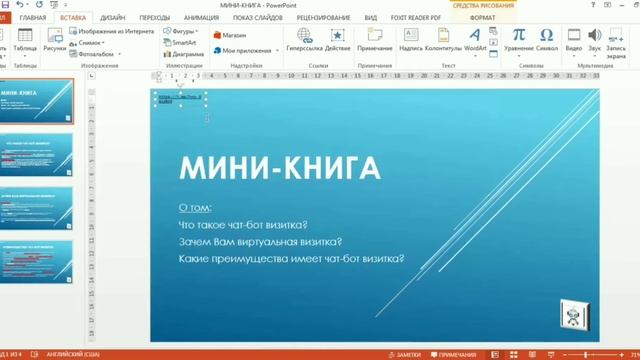Click the language indicator АНГЛИЙСКИЙ (США)
Screen dimensions: 640x360
click(73, 355)
